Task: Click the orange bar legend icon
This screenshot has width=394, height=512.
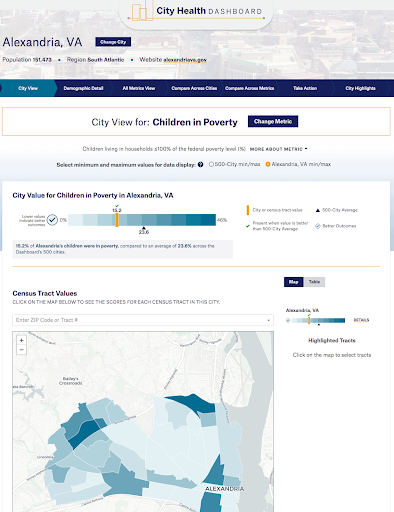Action: click(x=248, y=210)
